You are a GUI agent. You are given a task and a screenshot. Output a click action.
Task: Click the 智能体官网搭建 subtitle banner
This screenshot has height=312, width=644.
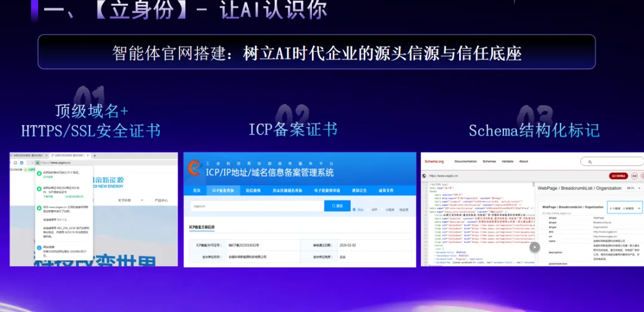pyautogui.click(x=317, y=52)
